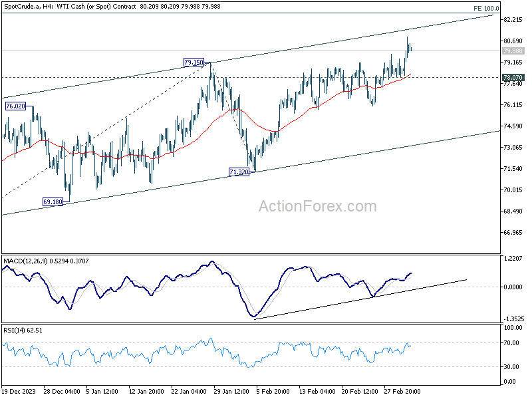Click the 19 Dec 2023 date label
This screenshot has width=532, height=399.
click(19, 391)
